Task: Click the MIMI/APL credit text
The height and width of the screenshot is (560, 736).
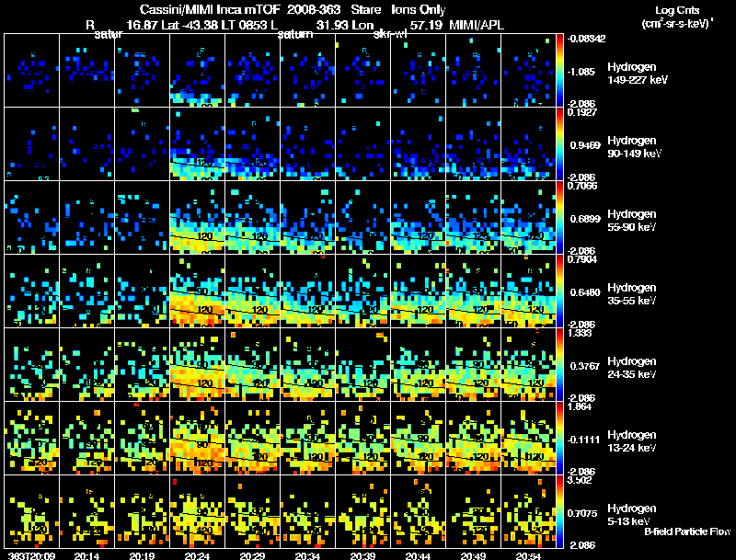Action: click(477, 25)
